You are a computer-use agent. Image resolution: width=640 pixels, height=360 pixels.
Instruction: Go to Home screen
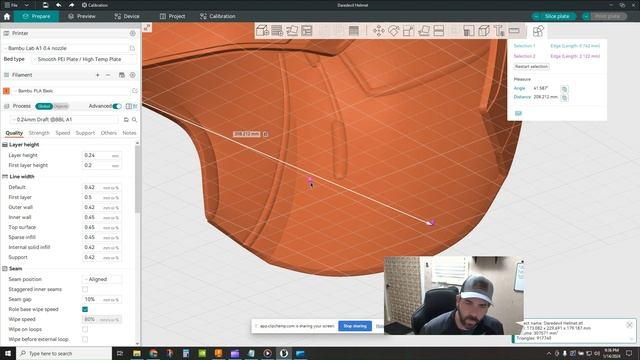[7, 16]
